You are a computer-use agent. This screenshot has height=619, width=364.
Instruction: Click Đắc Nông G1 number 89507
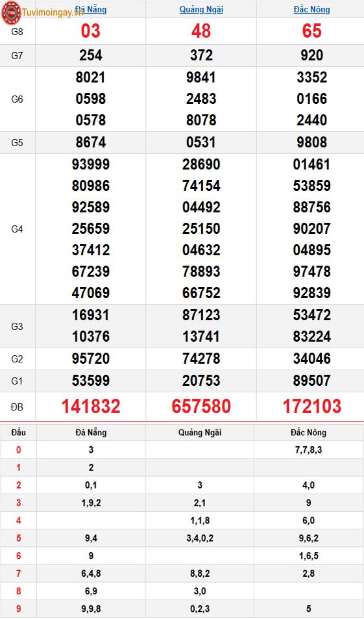tap(311, 381)
